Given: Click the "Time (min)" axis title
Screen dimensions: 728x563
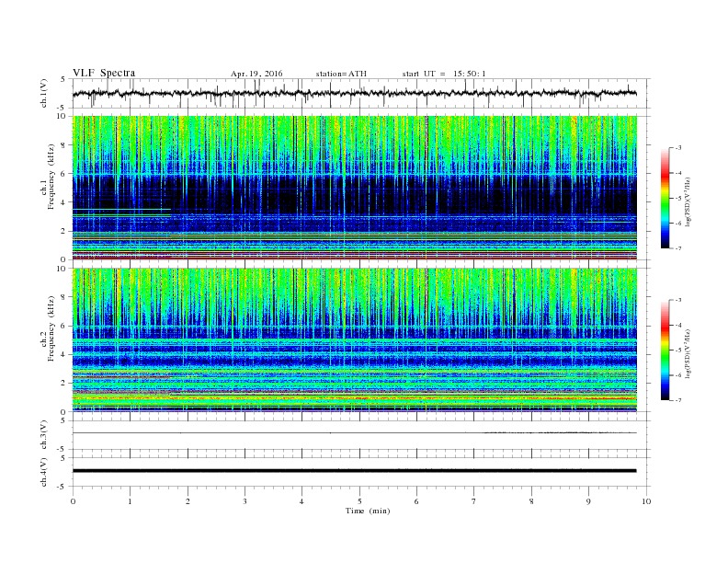Looking at the screenshot, I should pos(368,511).
